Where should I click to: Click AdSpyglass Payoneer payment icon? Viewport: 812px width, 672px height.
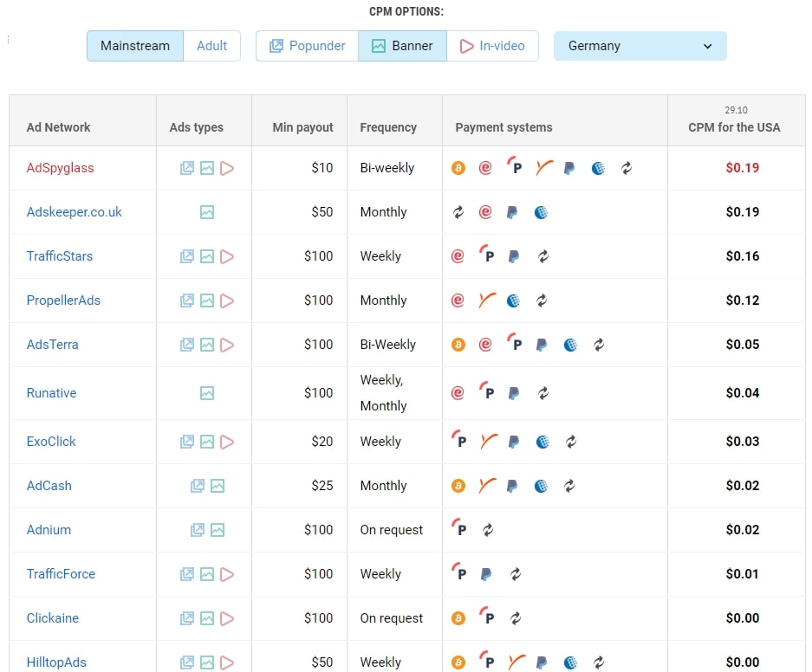tap(544, 167)
